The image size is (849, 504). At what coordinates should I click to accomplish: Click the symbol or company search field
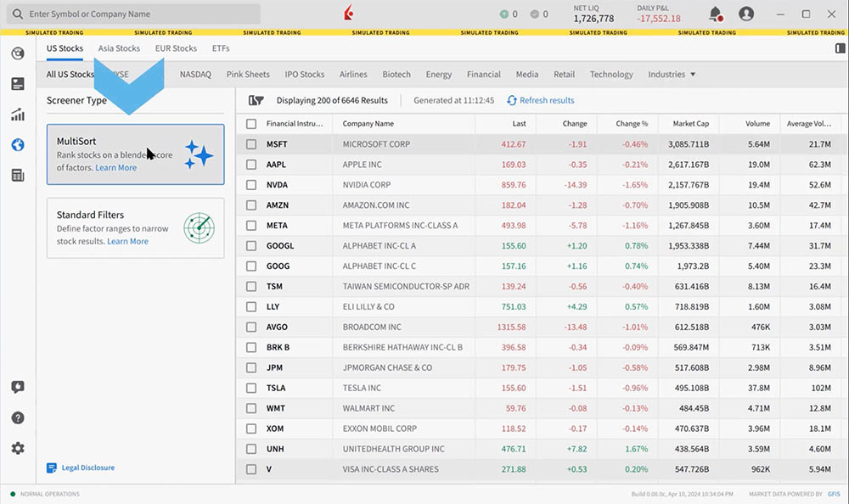(133, 14)
